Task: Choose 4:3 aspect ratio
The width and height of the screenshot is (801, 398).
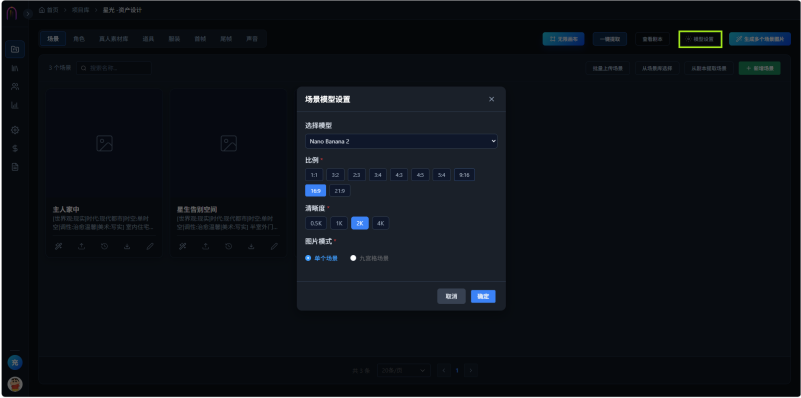Action: [399, 175]
